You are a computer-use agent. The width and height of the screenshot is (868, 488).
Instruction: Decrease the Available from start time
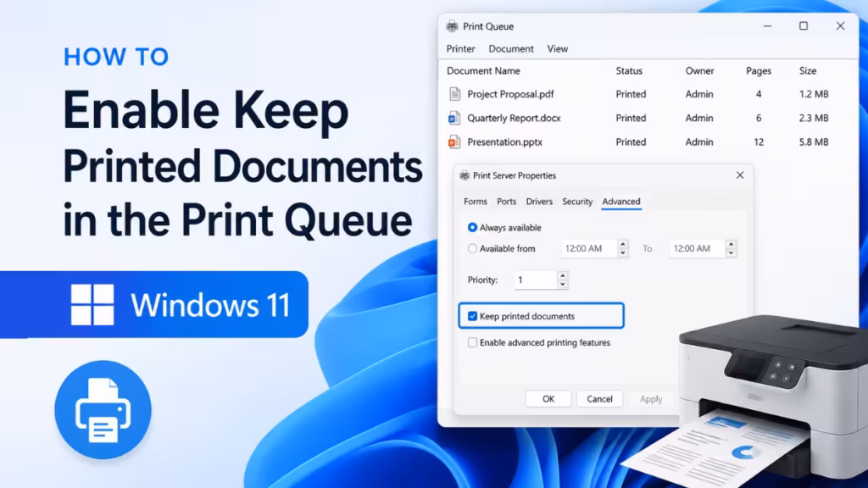pyautogui.click(x=623, y=252)
